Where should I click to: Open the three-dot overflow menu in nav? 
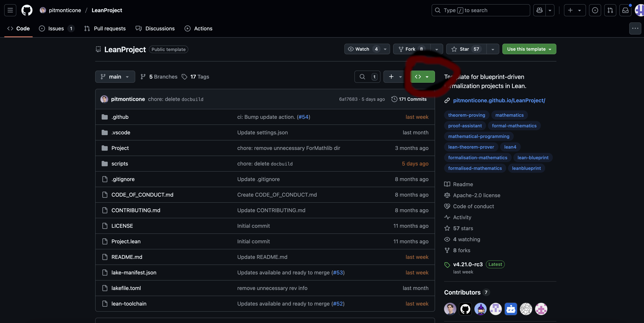[x=635, y=28]
